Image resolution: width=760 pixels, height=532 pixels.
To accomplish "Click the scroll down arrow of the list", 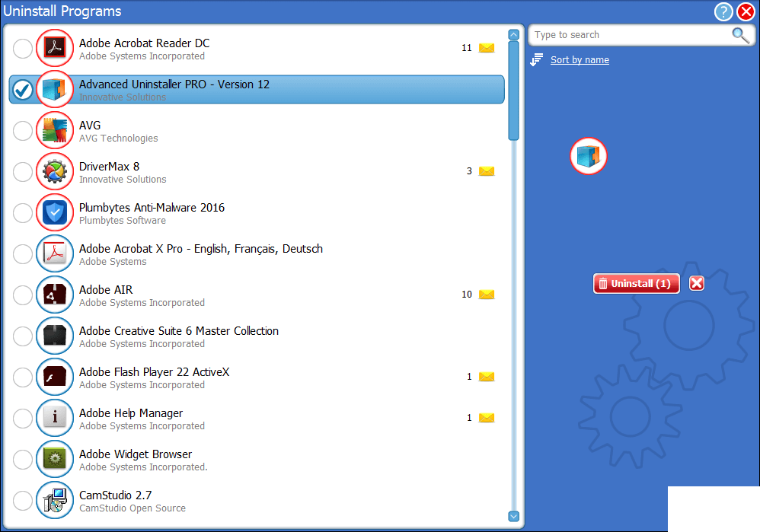I will tap(514, 516).
